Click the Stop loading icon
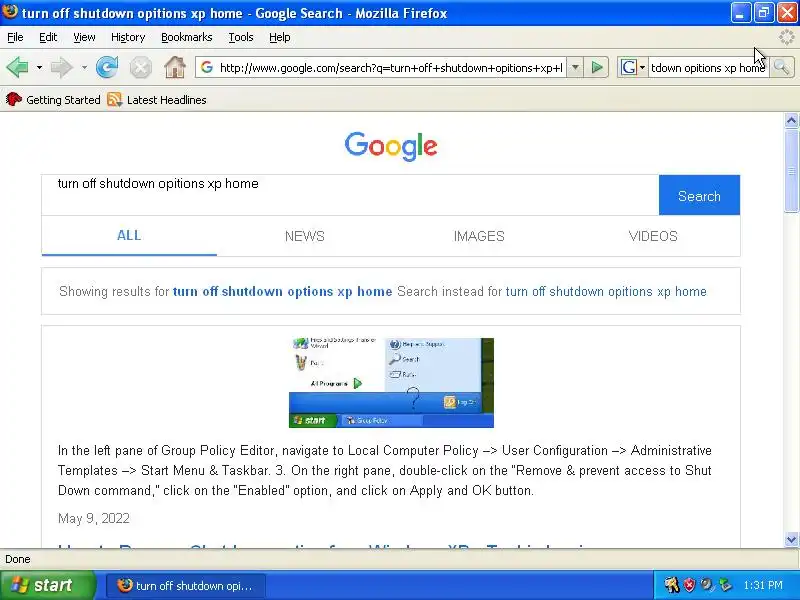 [x=140, y=67]
